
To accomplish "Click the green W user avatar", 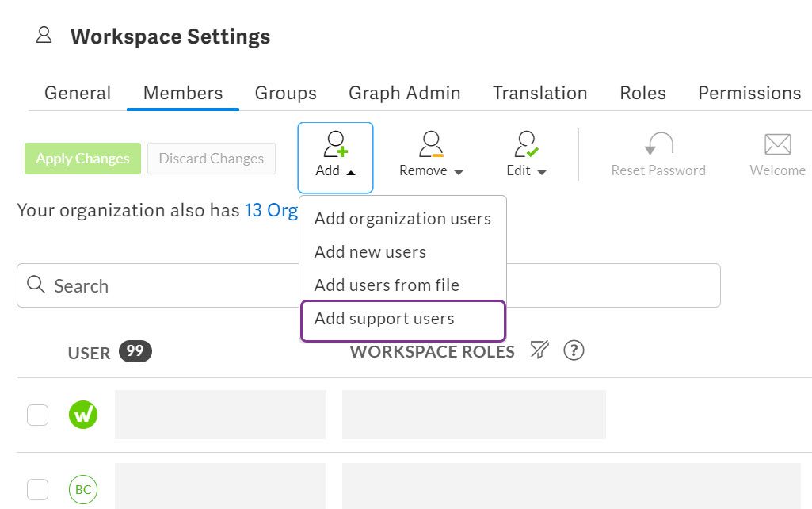I will pyautogui.click(x=83, y=414).
